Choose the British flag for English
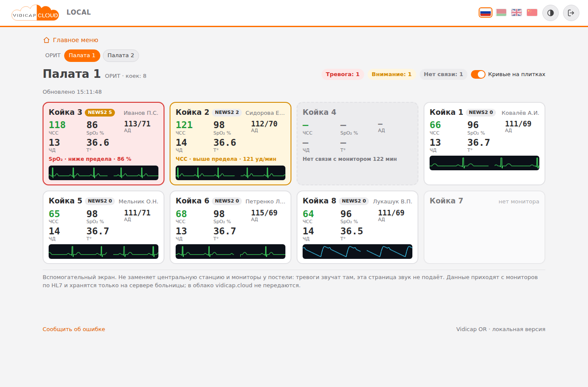Viewport: 588px width, 387px height. point(517,12)
